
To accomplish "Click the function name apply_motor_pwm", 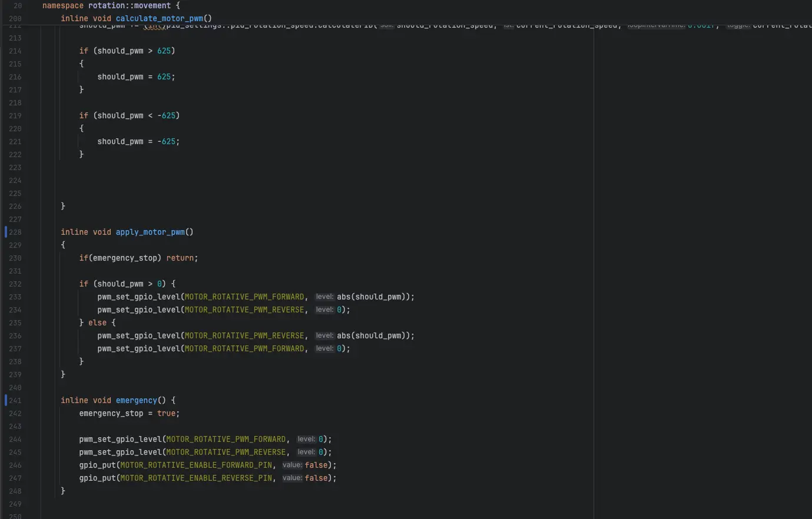I will [x=150, y=232].
